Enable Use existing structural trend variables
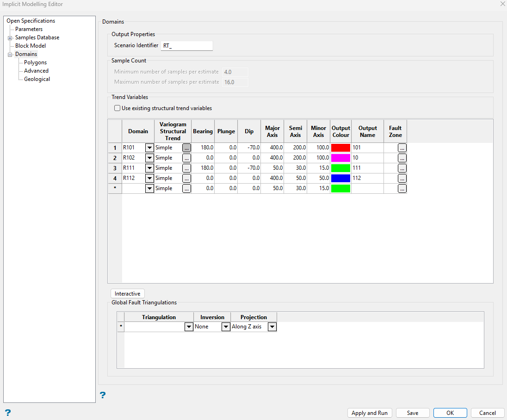The width and height of the screenshot is (507, 420). coord(117,108)
